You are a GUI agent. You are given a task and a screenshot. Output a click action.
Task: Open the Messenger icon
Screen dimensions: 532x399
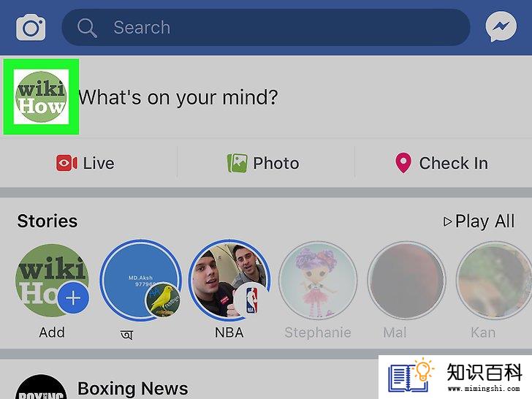[501, 27]
